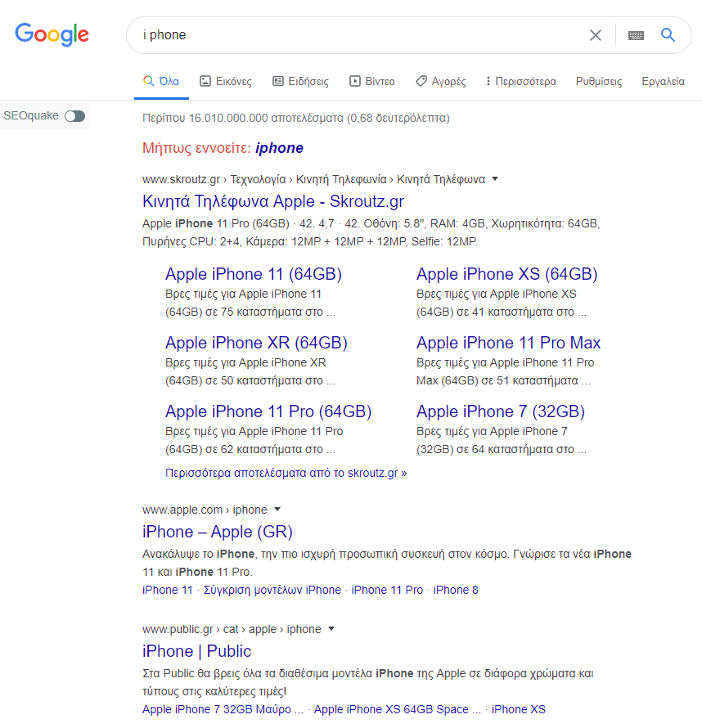Open 'Apple iPhone XR (64GB)' sitelink
702x728 pixels.
(x=256, y=343)
